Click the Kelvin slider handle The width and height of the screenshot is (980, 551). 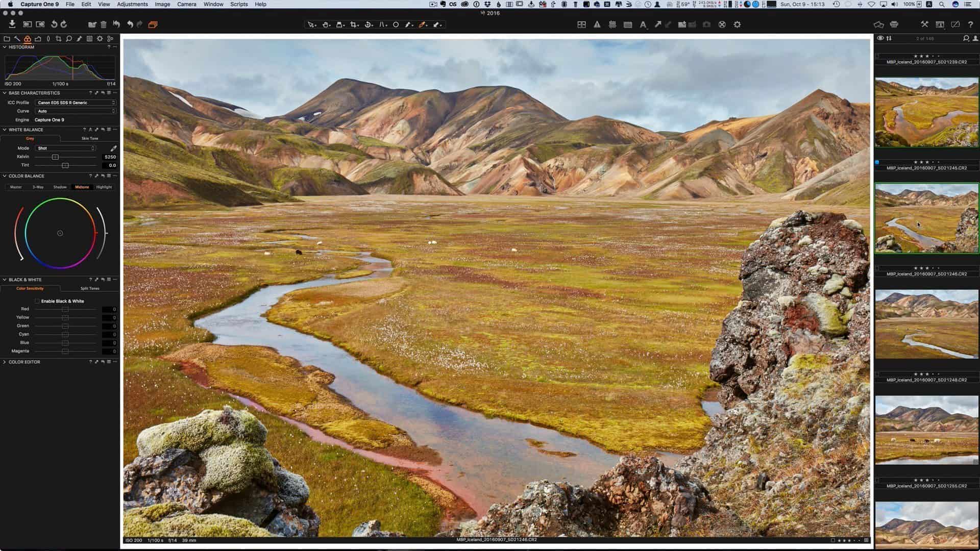(x=55, y=157)
